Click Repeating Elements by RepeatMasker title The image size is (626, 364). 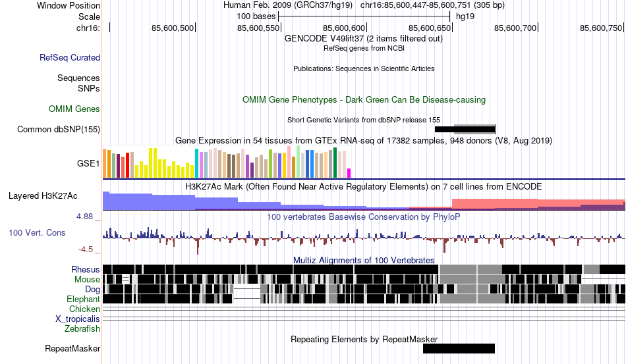[x=364, y=339]
